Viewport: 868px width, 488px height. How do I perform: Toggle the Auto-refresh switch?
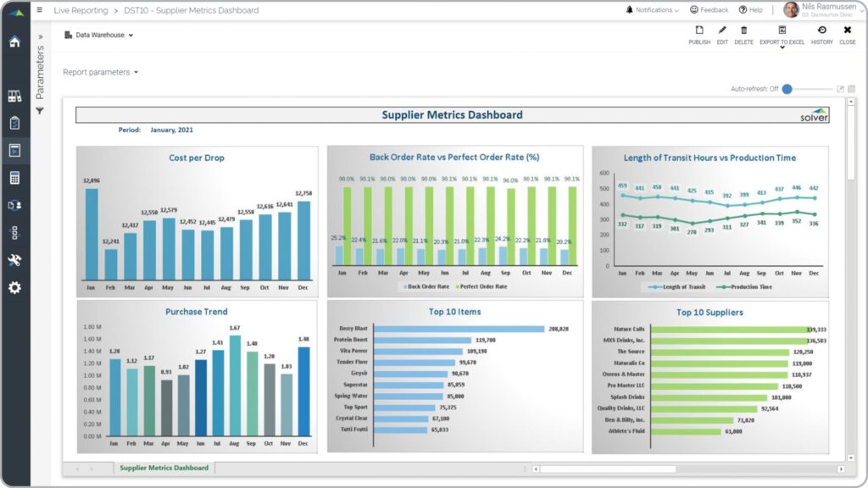click(787, 88)
